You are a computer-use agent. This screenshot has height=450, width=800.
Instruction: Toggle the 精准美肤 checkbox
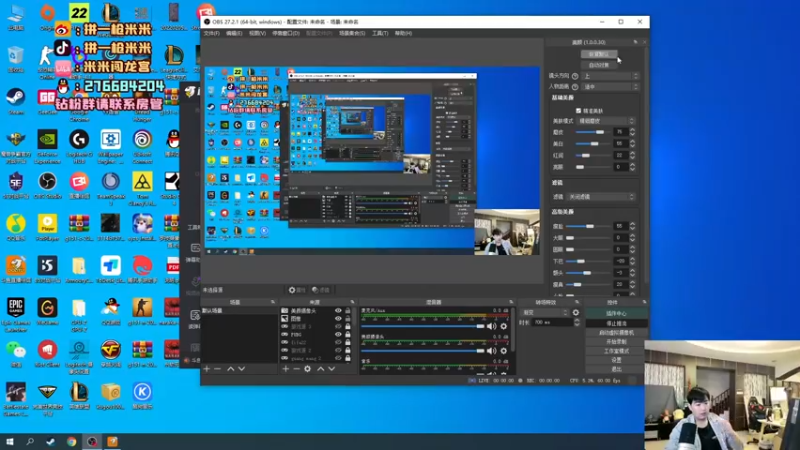579,110
